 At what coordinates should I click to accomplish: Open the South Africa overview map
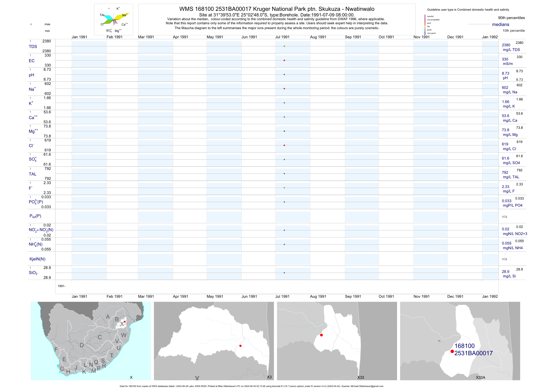pos(91,341)
